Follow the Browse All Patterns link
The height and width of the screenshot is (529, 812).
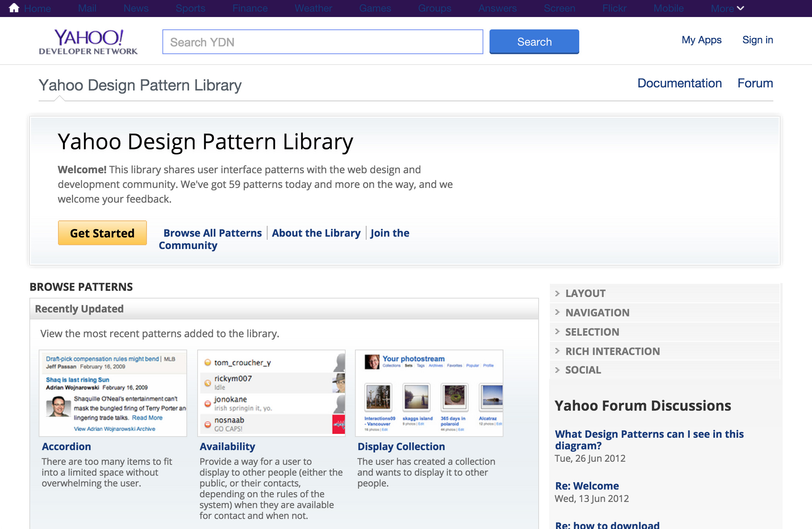pyautogui.click(x=212, y=233)
